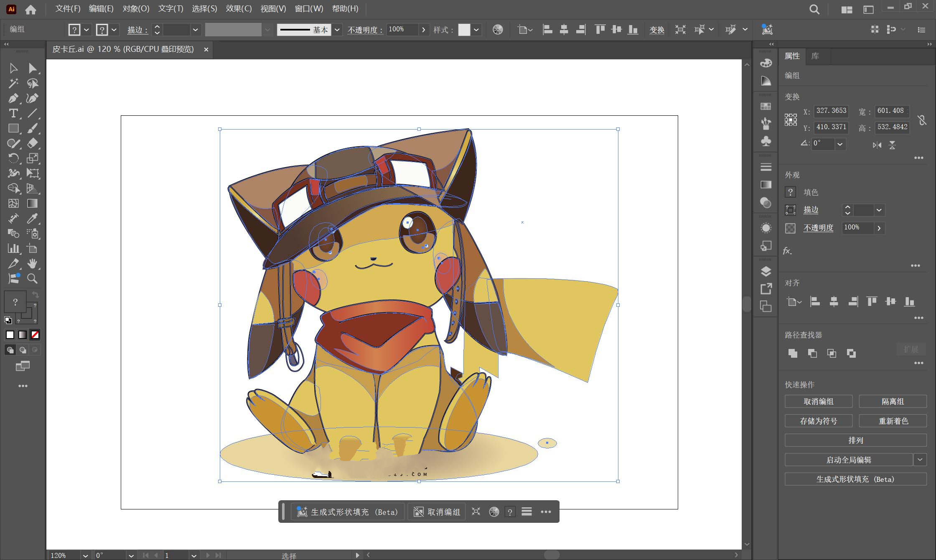The height and width of the screenshot is (560, 936).
Task: Select the Free Transform tool
Action: pyautogui.click(x=33, y=173)
